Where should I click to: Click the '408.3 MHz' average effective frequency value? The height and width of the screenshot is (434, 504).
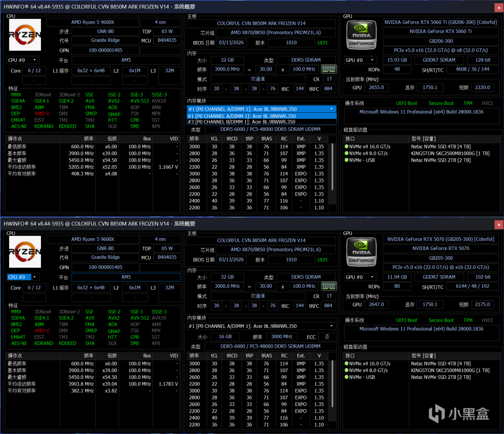(x=82, y=174)
